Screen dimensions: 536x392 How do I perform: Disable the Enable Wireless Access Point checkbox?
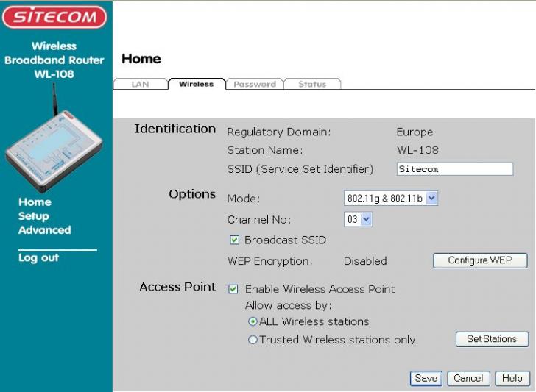point(233,289)
